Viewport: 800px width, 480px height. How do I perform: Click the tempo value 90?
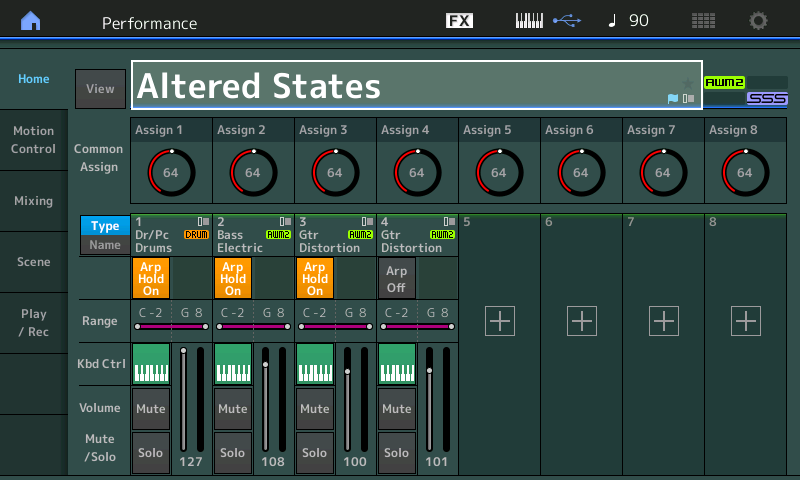tap(639, 21)
